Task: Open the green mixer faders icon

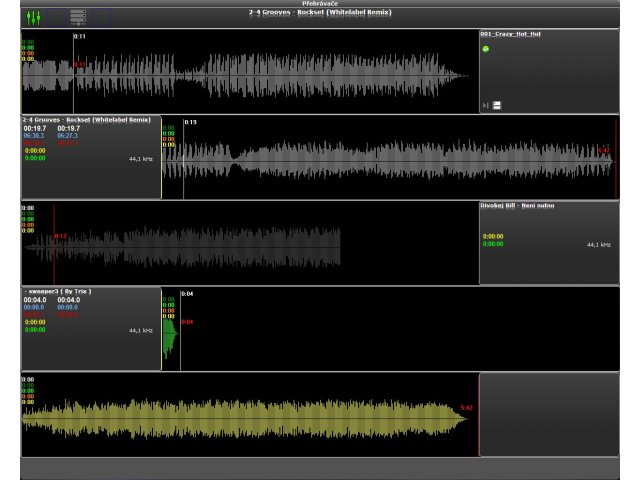Action: point(34,17)
